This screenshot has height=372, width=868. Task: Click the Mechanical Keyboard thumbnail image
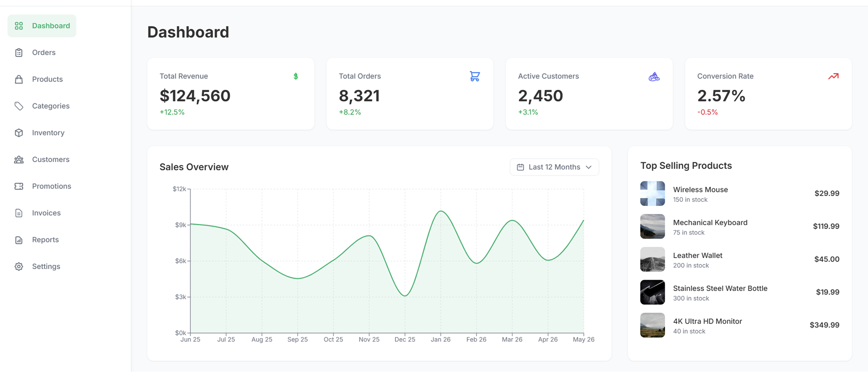click(653, 226)
